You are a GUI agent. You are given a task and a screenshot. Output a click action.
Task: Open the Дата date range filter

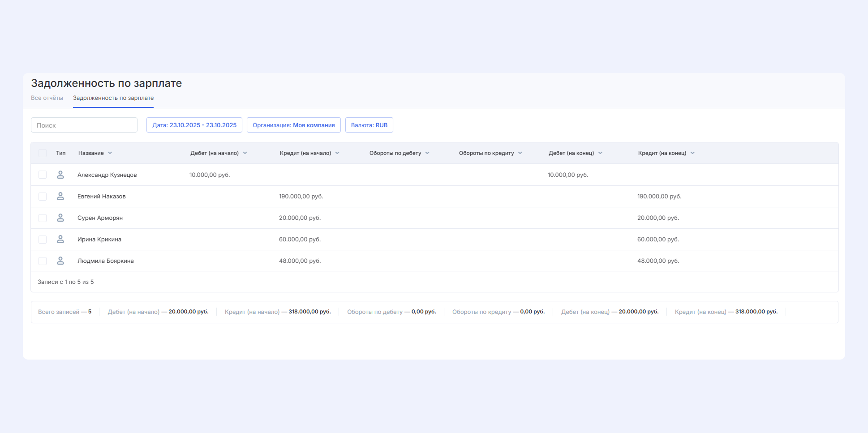tap(194, 125)
